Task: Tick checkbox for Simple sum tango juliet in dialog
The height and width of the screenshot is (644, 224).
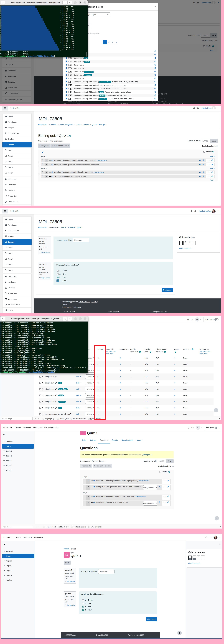Action: click(x=69, y=72)
